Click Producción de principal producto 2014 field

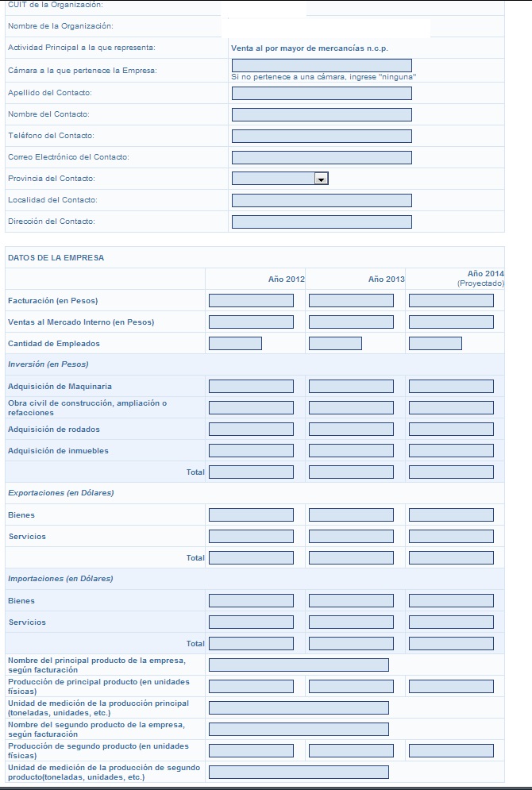pos(451,686)
